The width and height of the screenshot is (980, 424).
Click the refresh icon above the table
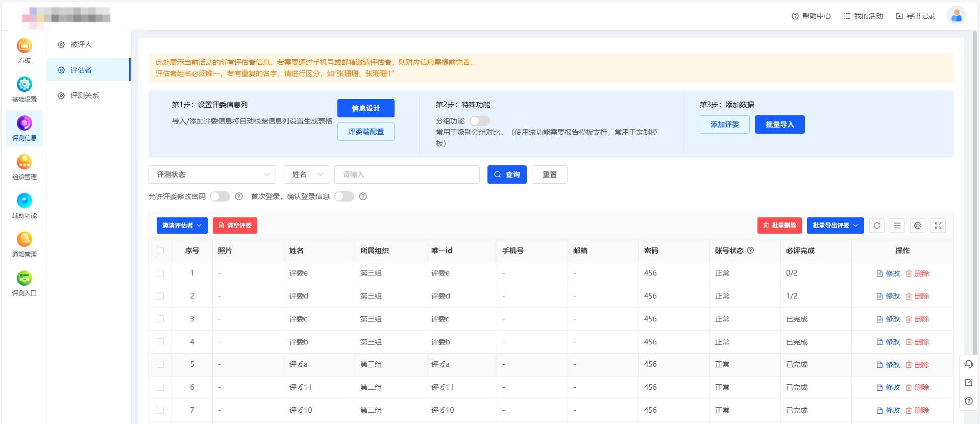pyautogui.click(x=877, y=226)
